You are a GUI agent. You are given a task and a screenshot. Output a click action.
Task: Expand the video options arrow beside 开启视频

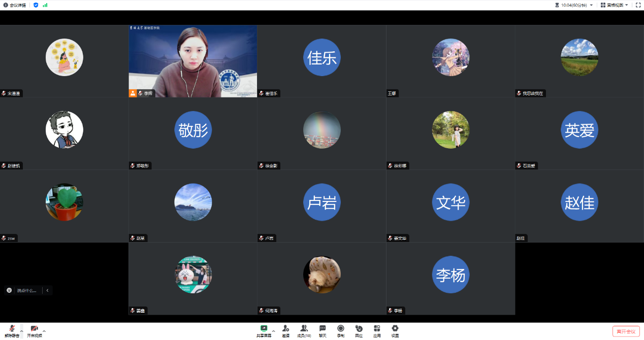tap(44, 330)
